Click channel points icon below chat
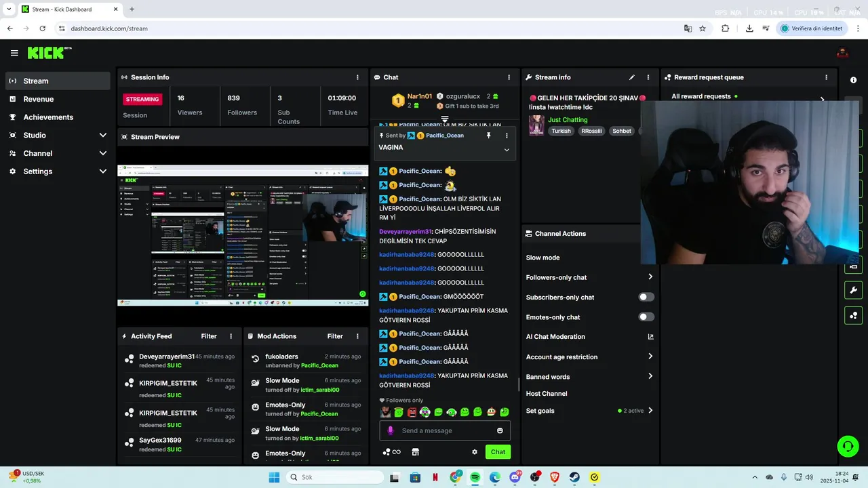The width and height of the screenshot is (868, 488). [387, 452]
